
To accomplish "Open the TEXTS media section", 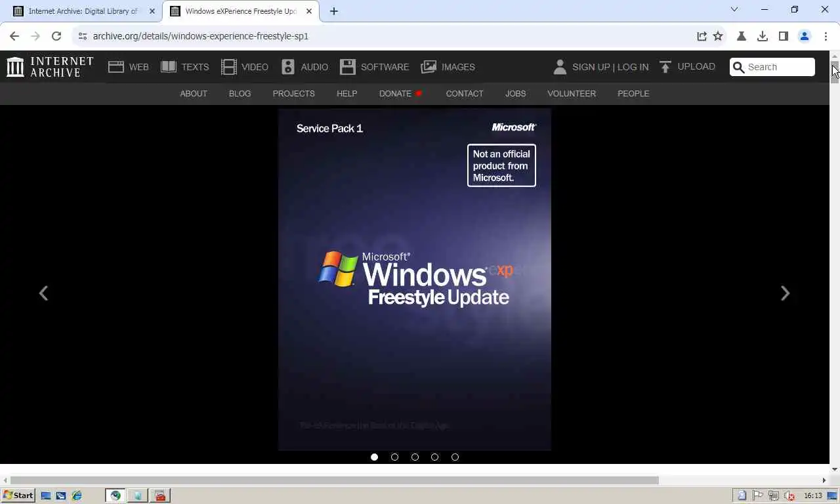I will tap(185, 67).
